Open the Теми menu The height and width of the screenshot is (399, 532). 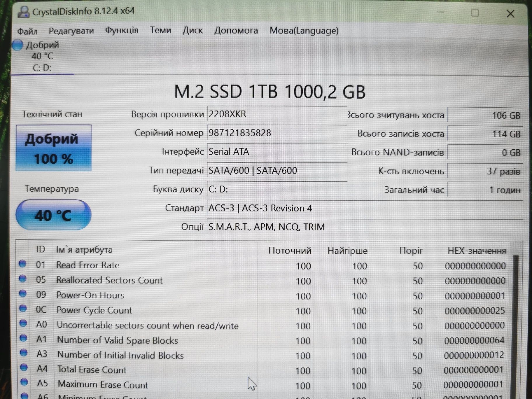tap(160, 30)
